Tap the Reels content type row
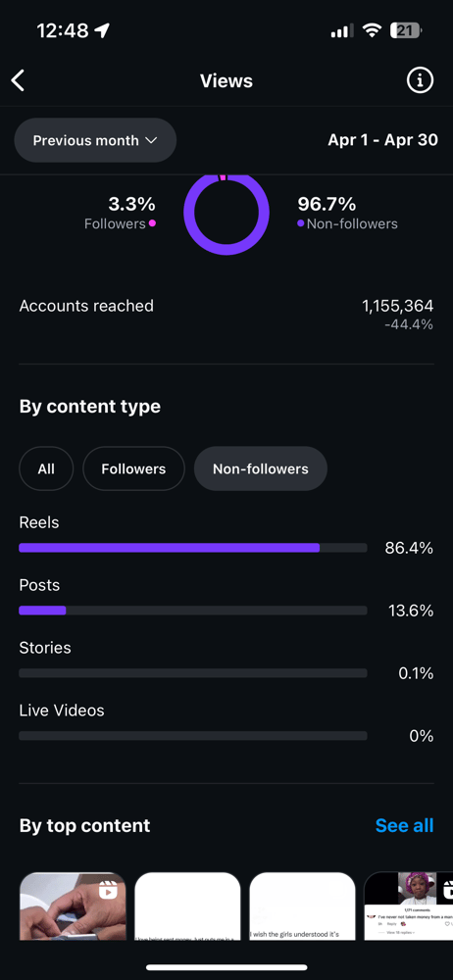This screenshot has height=980, width=453. (x=226, y=536)
